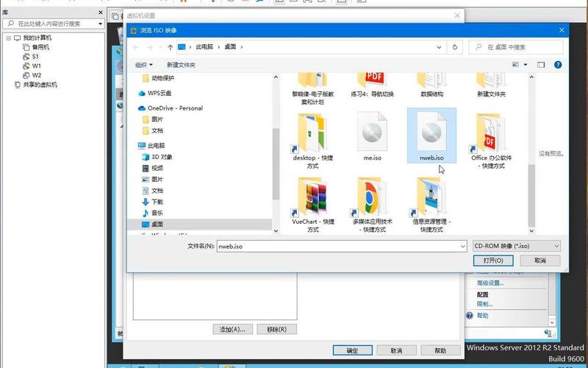Open the 组织 menu
This screenshot has width=588, height=368.
[x=144, y=65]
